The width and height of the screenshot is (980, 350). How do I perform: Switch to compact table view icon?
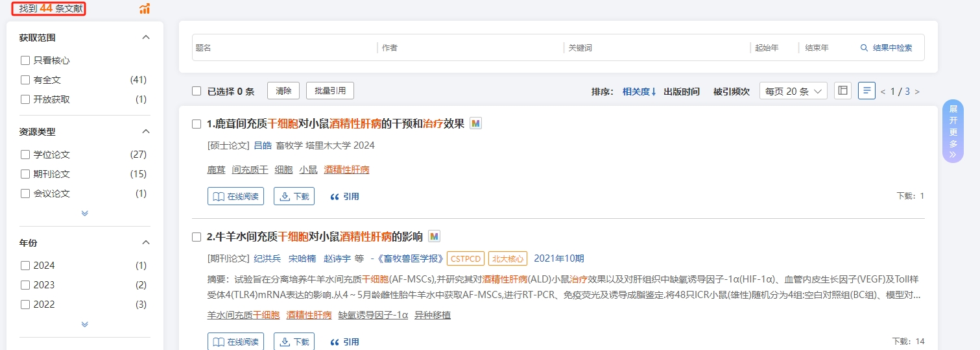click(843, 91)
